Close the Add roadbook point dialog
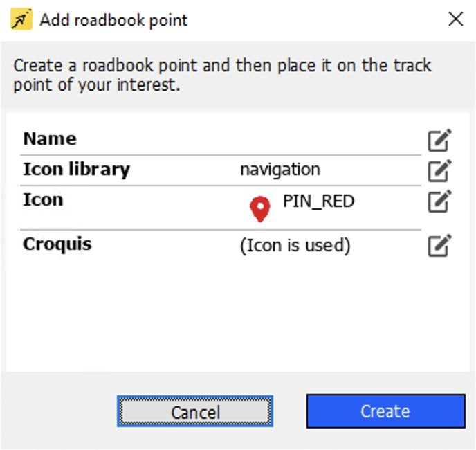The width and height of the screenshot is (476, 450). [x=455, y=19]
